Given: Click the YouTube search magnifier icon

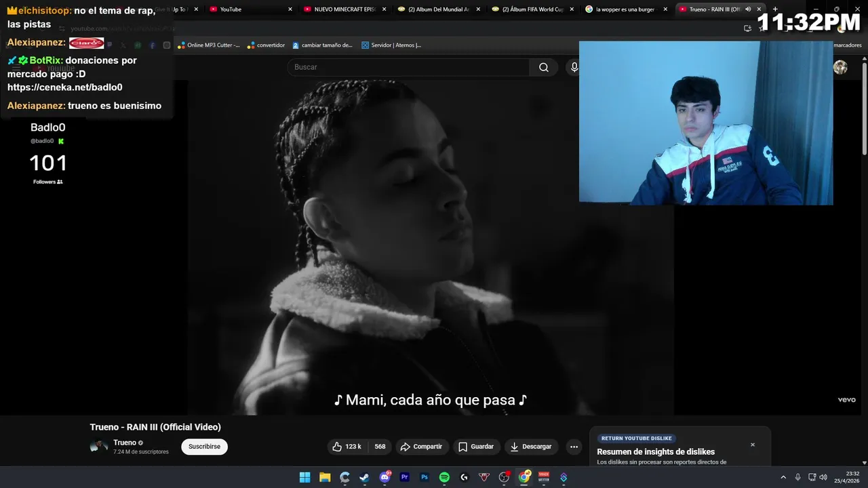Looking at the screenshot, I should 544,67.
